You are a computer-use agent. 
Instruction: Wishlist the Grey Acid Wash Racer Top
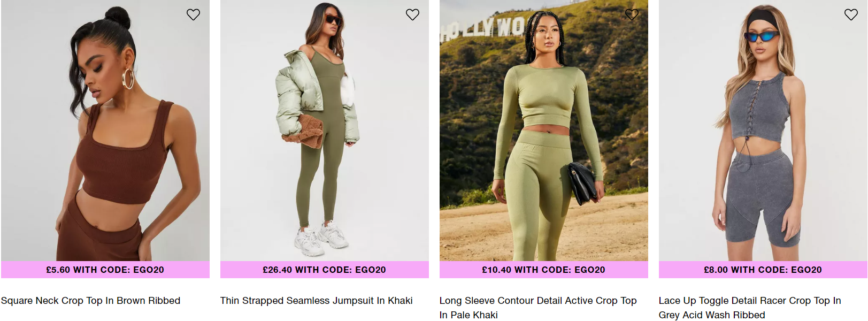coord(851,14)
